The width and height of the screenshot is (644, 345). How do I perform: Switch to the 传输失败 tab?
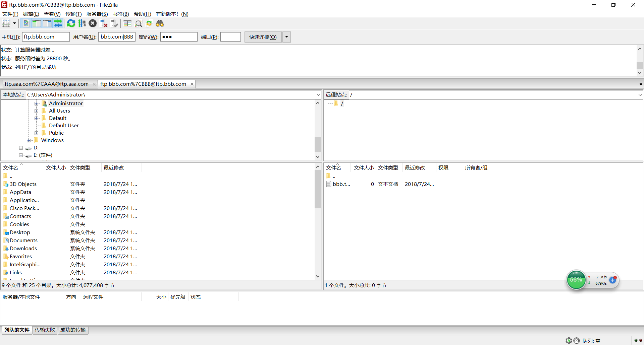[x=45, y=330]
